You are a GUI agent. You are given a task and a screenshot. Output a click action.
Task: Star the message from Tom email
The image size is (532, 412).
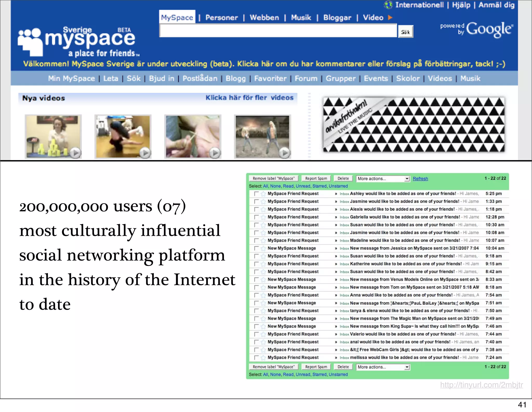tap(263, 287)
